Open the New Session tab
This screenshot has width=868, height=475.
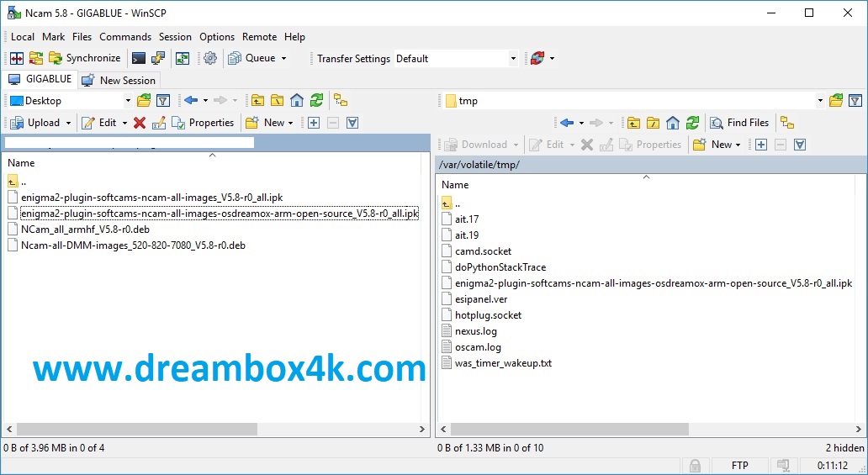119,80
